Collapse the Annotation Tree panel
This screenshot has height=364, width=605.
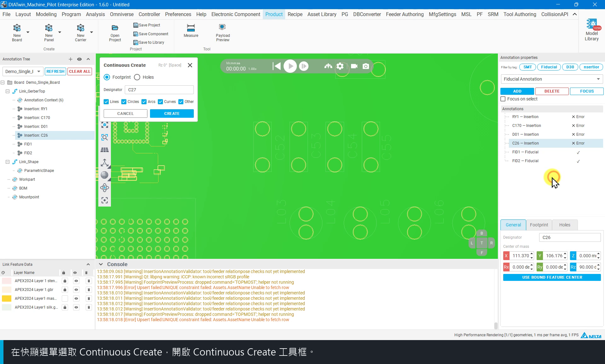tap(88, 59)
